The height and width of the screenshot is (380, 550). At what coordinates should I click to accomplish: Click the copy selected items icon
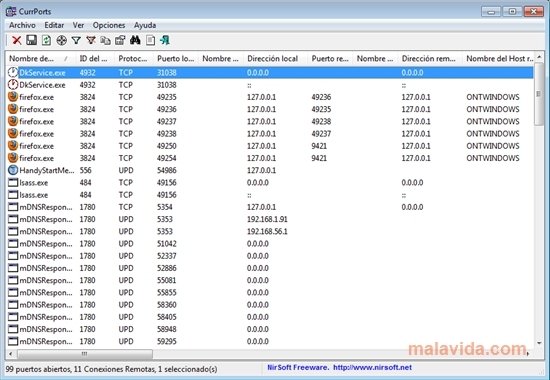(x=106, y=40)
